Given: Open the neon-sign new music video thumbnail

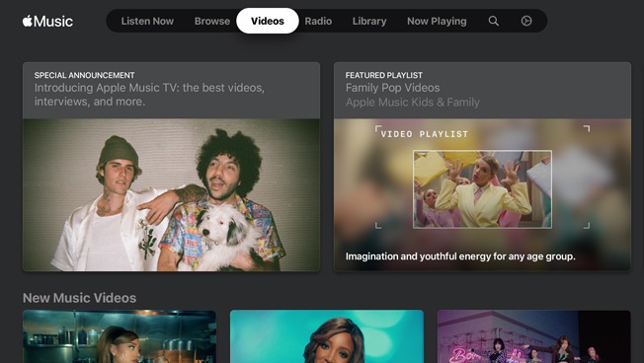Looking at the screenshot, I should click(534, 336).
